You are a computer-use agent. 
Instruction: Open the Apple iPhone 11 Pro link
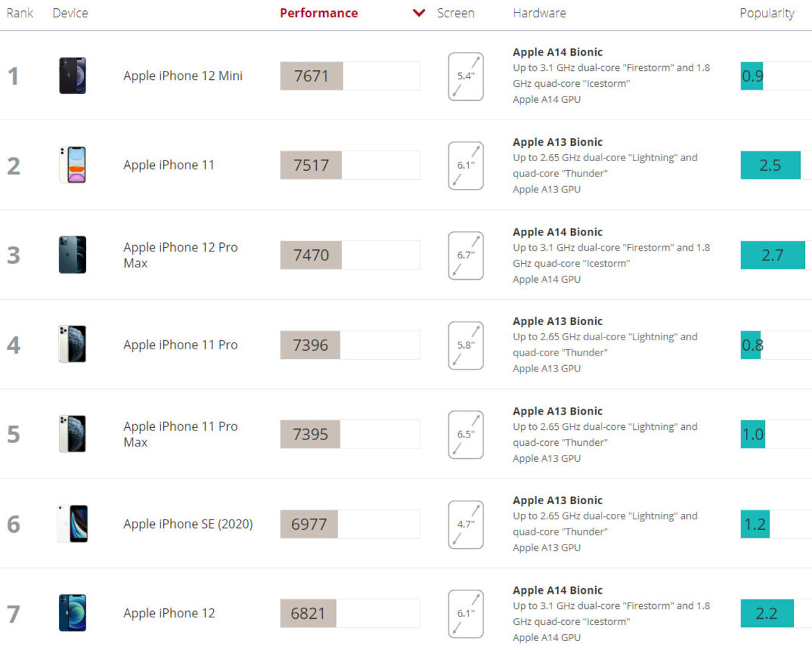pyautogui.click(x=180, y=345)
